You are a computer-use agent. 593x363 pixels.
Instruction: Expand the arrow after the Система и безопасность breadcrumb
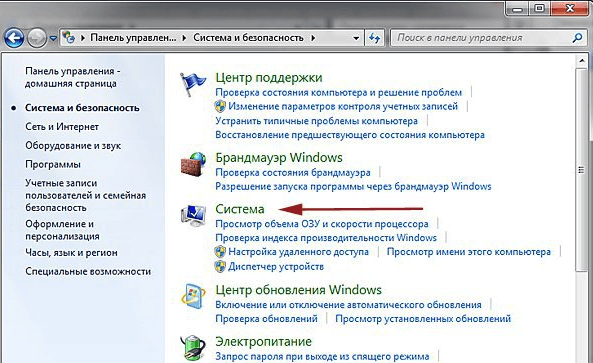coord(313,38)
